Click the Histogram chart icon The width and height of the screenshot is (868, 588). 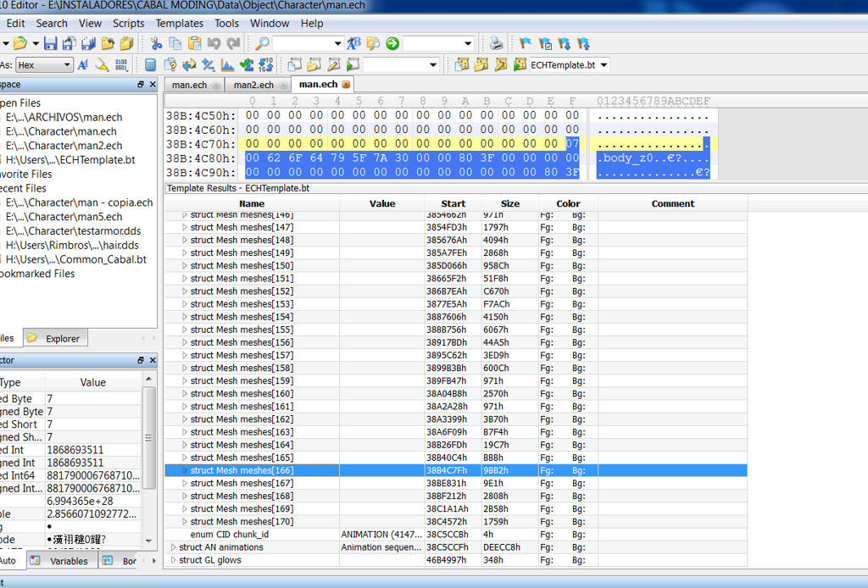pos(227,64)
